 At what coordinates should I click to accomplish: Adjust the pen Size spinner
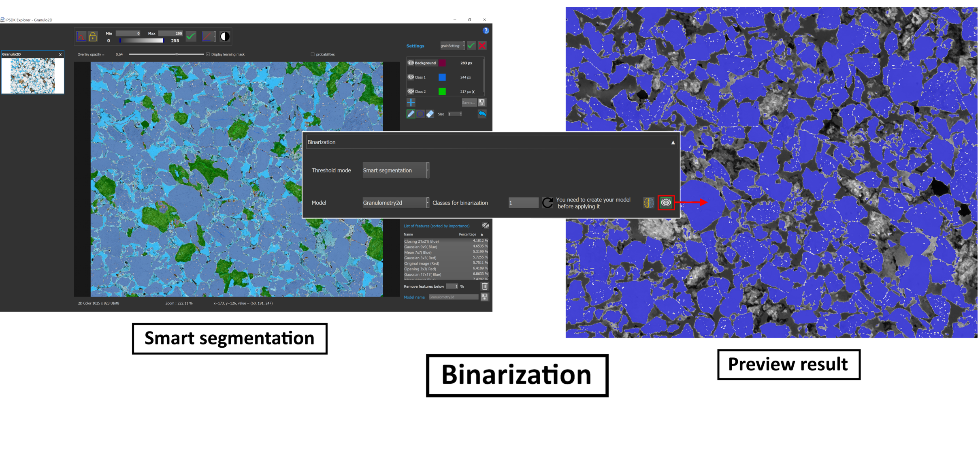pyautogui.click(x=455, y=114)
